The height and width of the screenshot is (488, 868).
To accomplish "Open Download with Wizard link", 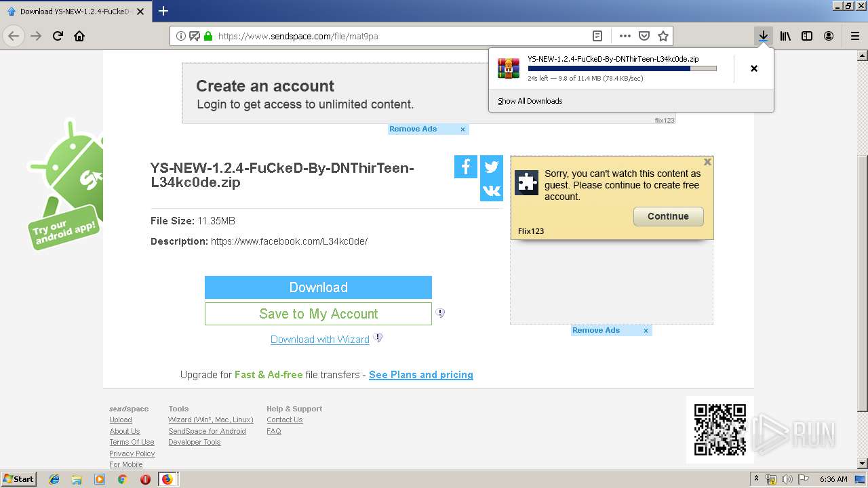I will [320, 340].
